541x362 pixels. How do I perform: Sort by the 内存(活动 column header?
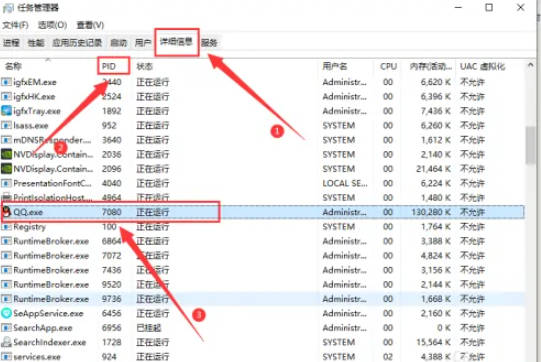click(x=430, y=66)
